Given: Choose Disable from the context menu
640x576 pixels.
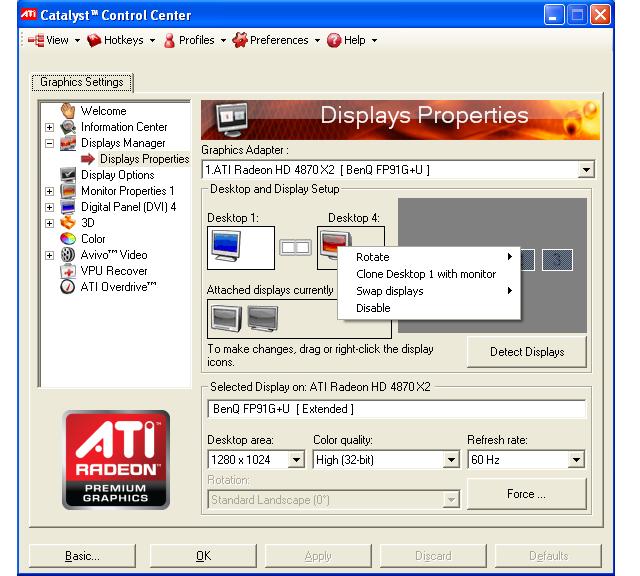Looking at the screenshot, I should (x=429, y=308).
